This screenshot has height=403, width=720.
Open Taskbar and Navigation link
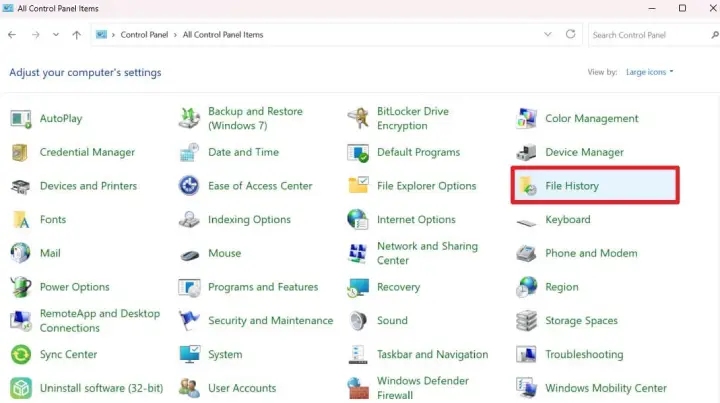pos(433,354)
